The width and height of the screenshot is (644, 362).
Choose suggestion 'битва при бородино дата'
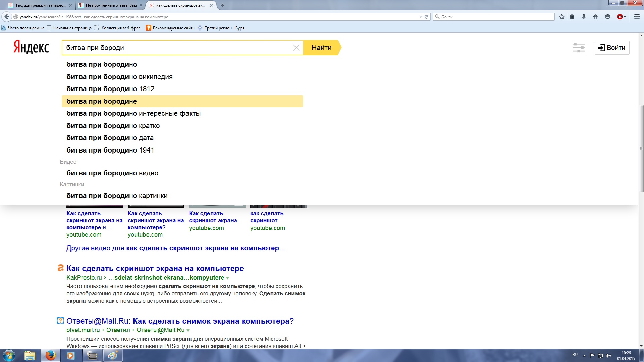tap(182, 138)
